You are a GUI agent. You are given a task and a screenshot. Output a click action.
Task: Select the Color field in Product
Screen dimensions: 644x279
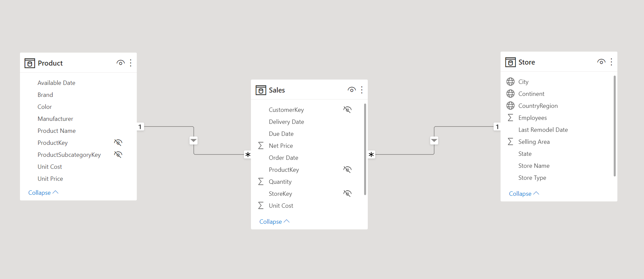point(45,107)
